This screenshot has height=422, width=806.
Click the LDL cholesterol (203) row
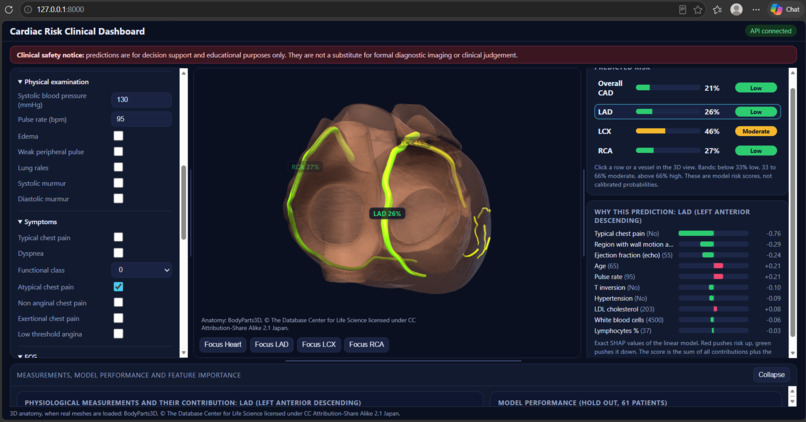click(x=687, y=309)
